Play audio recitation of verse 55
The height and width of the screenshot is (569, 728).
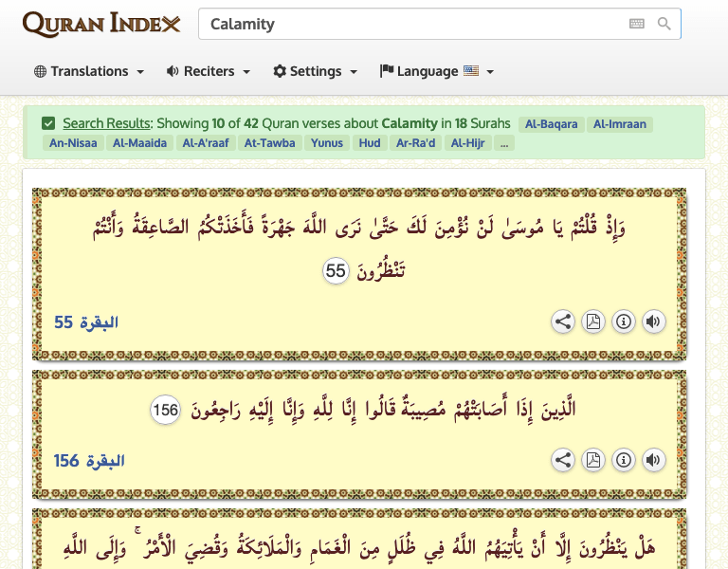tap(653, 321)
